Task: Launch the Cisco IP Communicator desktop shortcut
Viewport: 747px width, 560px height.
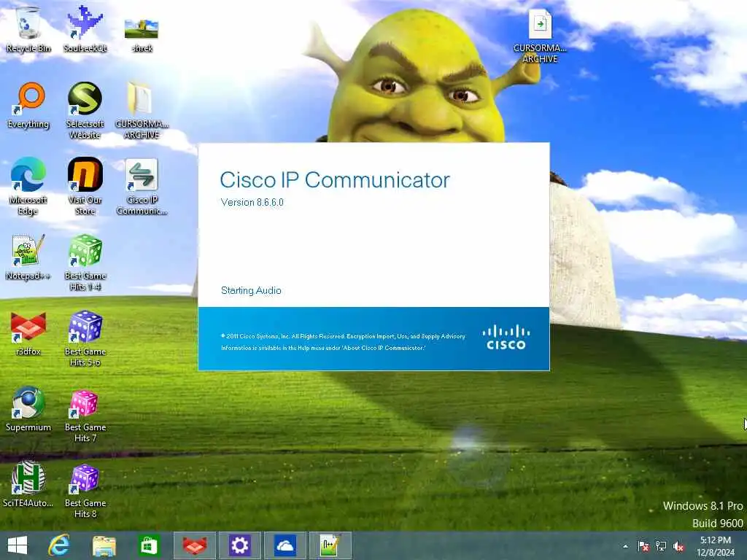Action: 142,186
